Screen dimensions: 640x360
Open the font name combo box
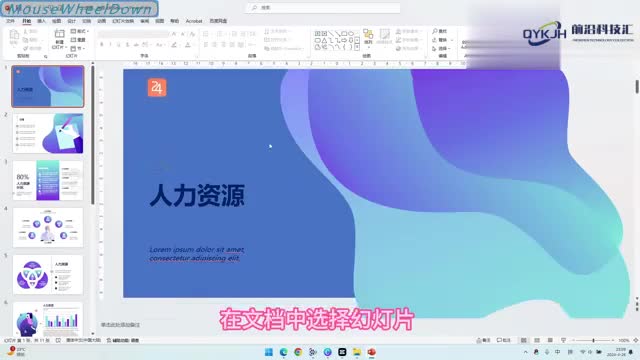pyautogui.click(x=133, y=34)
